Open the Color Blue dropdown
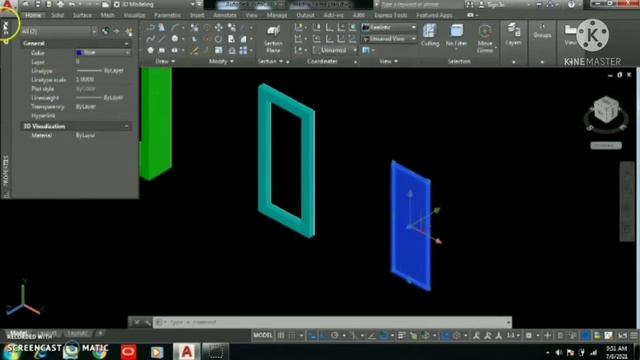640x360 pixels. [x=128, y=53]
